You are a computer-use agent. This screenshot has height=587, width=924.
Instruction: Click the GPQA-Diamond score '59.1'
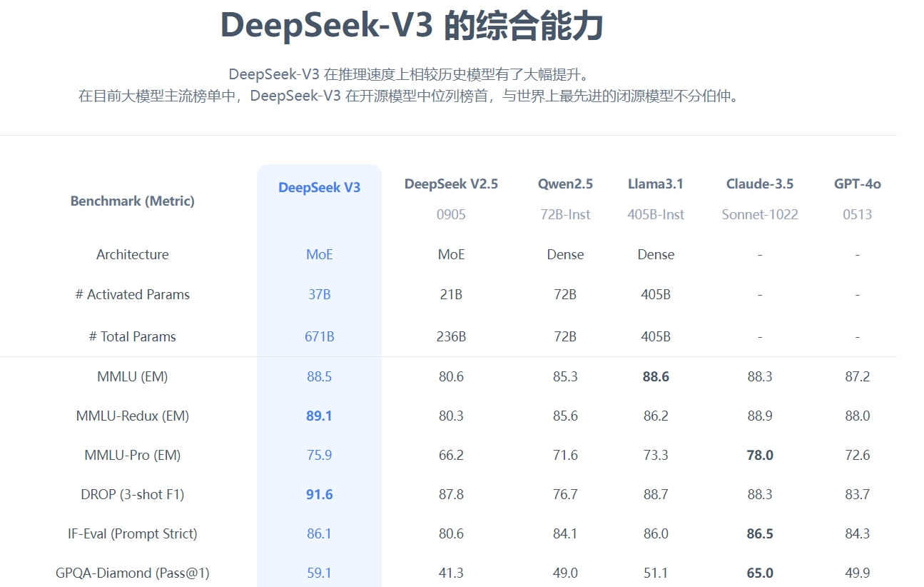320,573
